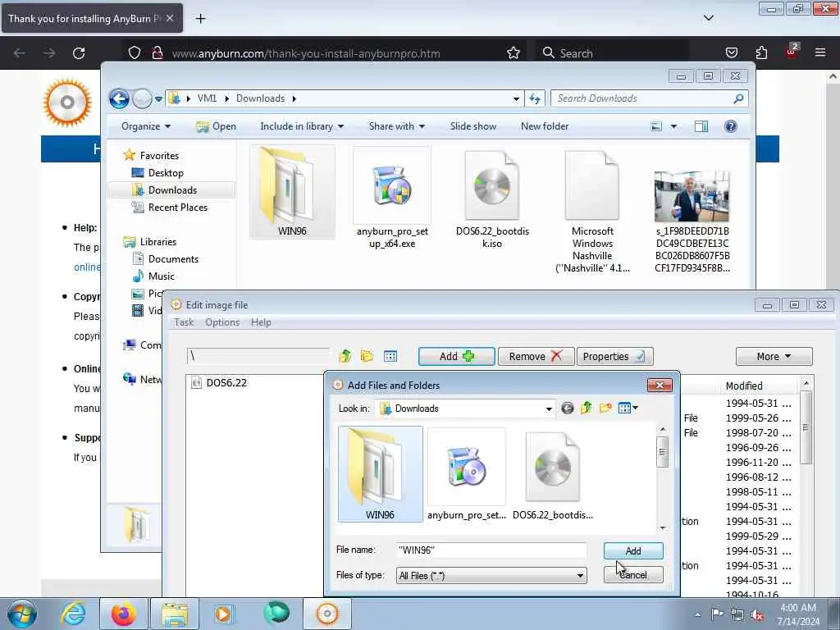Open Internet Explorer from taskbar
Screen dimensions: 840x630
pos(72,614)
